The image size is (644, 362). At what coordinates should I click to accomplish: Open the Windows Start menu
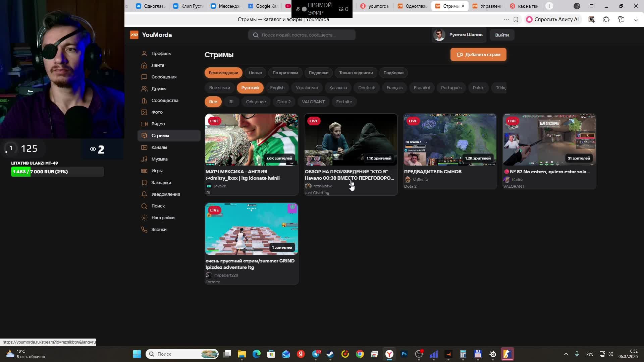coord(137,354)
